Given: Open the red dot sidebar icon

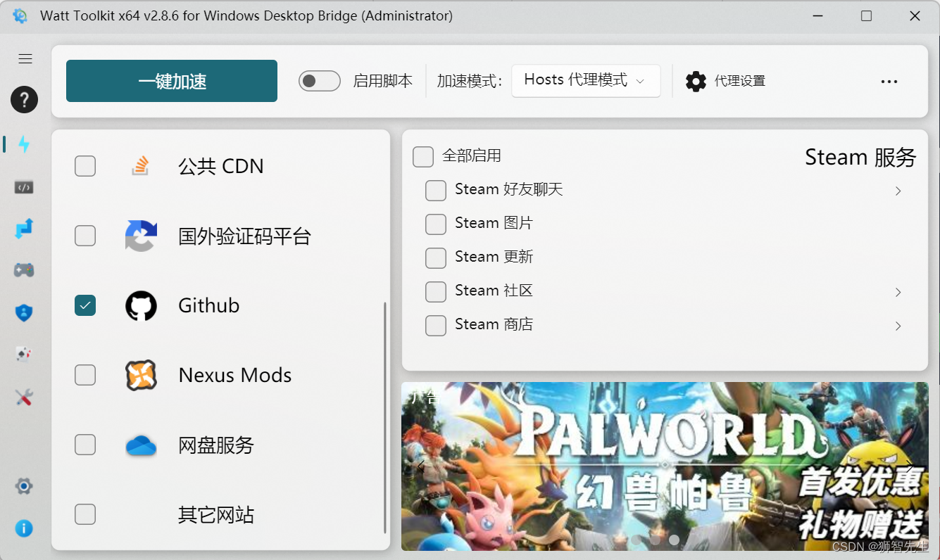Looking at the screenshot, I should [24, 355].
